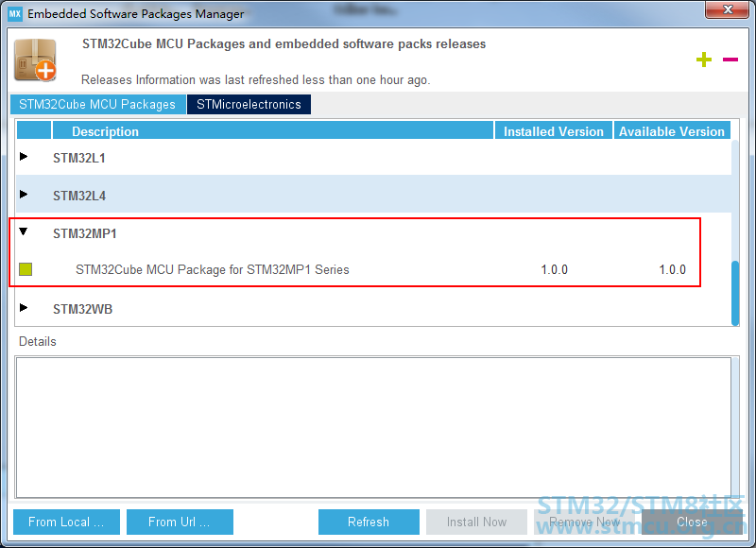Switch to STMicroelectronics tab
The width and height of the screenshot is (756, 548).
click(x=249, y=104)
